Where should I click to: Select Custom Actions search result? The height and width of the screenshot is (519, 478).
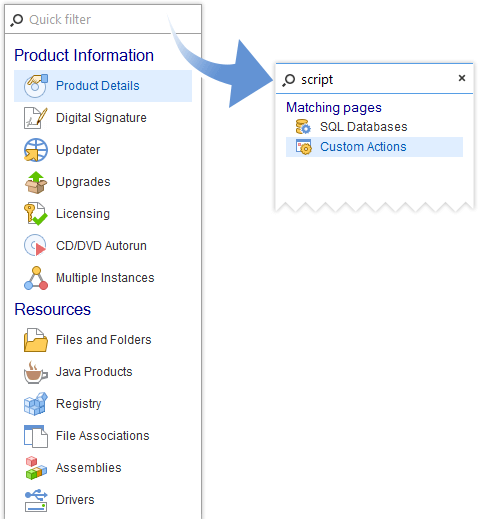374,147
